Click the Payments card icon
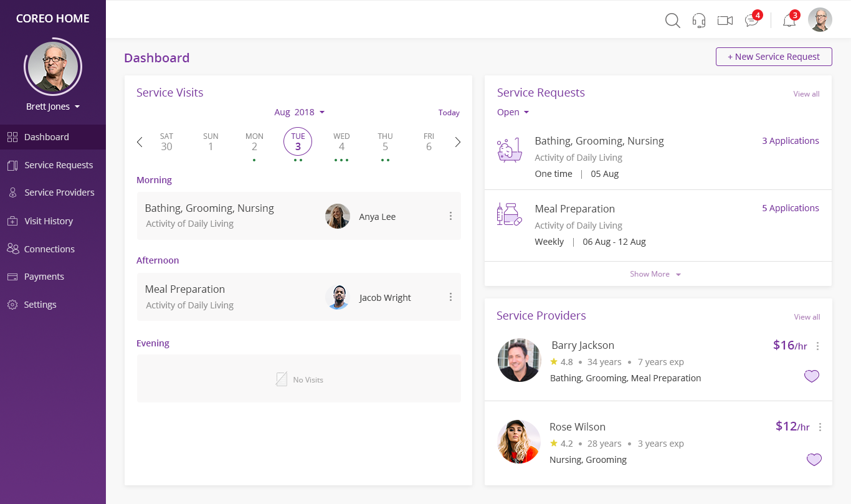The width and height of the screenshot is (851, 504). click(x=12, y=277)
